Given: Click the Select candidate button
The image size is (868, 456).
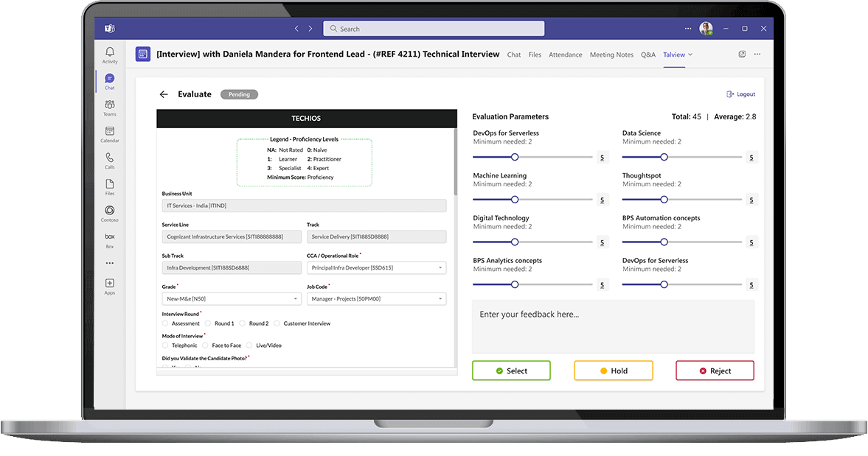Looking at the screenshot, I should pos(511,371).
